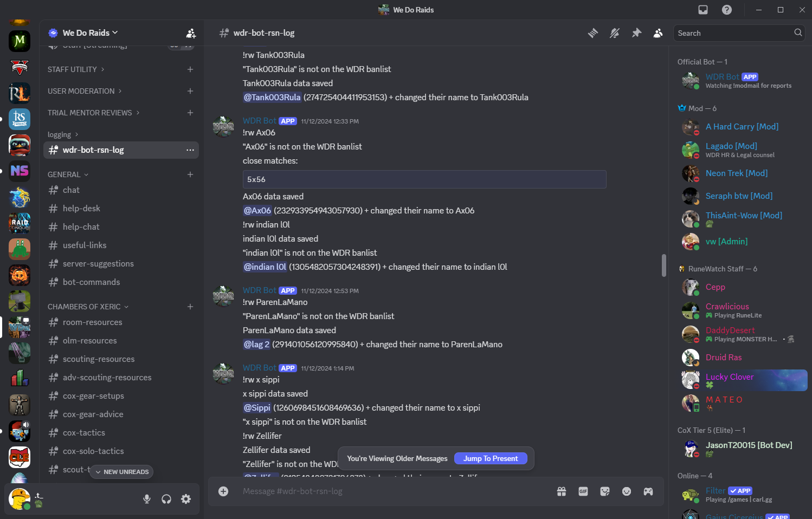The image size is (812, 519).
Task: Open the room-resources channel
Action: click(x=121, y=322)
